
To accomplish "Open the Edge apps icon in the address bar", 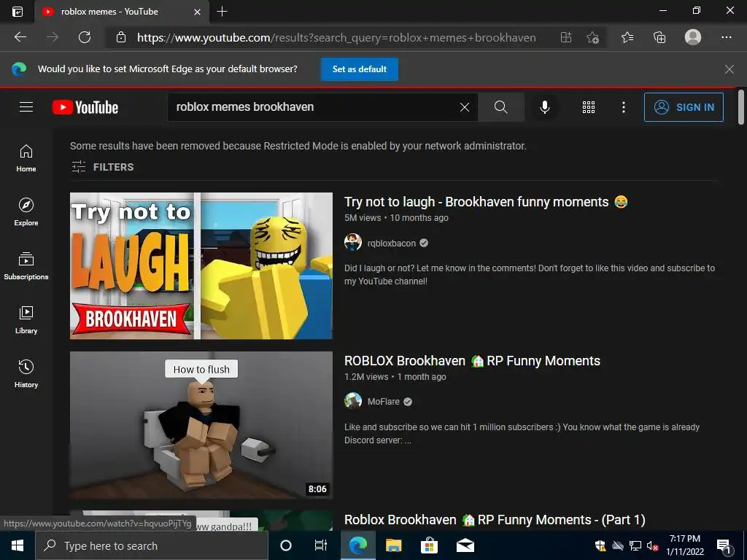I will pos(565,37).
